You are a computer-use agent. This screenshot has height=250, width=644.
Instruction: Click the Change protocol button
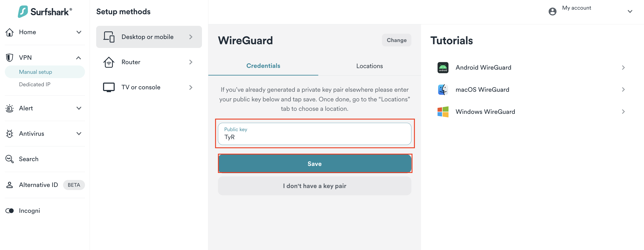click(x=396, y=40)
